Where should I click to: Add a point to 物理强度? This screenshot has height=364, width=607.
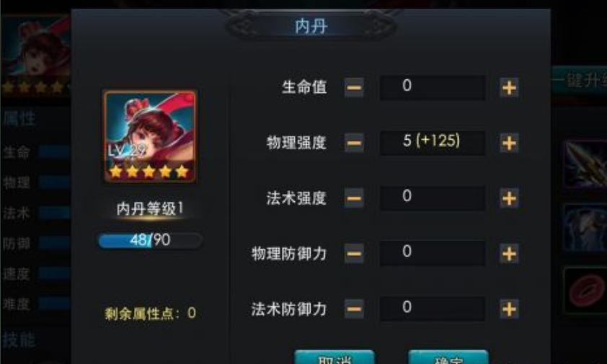(x=509, y=143)
